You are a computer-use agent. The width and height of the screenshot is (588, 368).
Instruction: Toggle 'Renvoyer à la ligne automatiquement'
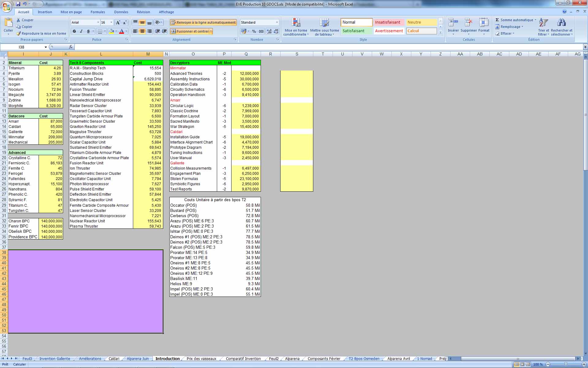[203, 22]
